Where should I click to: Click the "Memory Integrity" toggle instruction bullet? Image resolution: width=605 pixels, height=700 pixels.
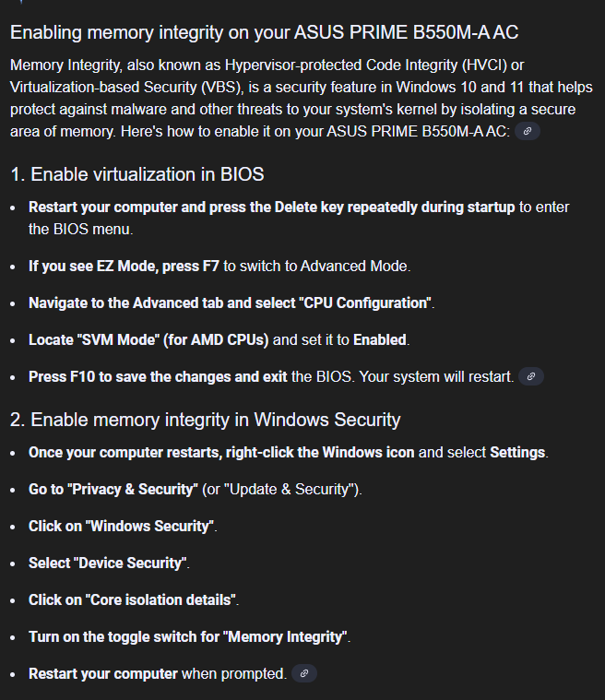[x=189, y=636]
